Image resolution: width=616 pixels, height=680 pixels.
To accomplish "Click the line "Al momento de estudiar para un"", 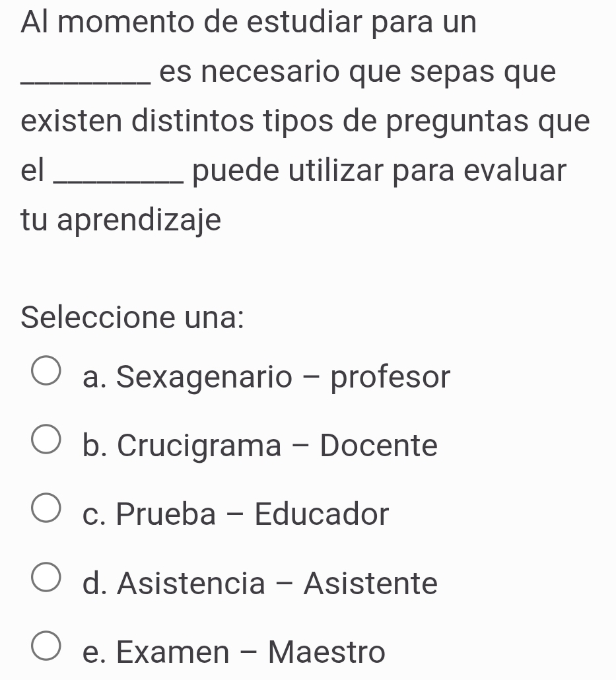I will [x=248, y=22].
